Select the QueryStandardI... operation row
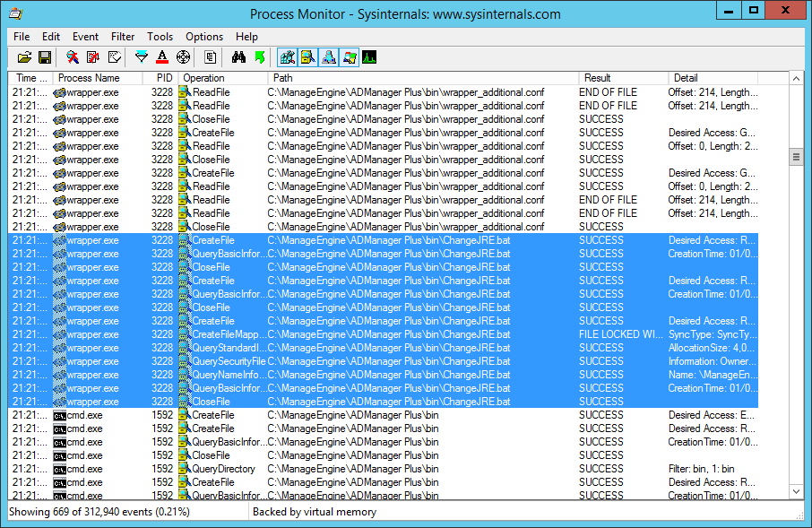Viewport: 812px width, 528px height. click(x=384, y=348)
